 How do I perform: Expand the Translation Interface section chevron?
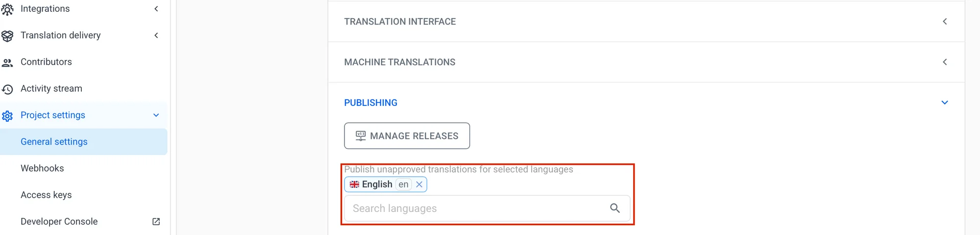point(945,22)
